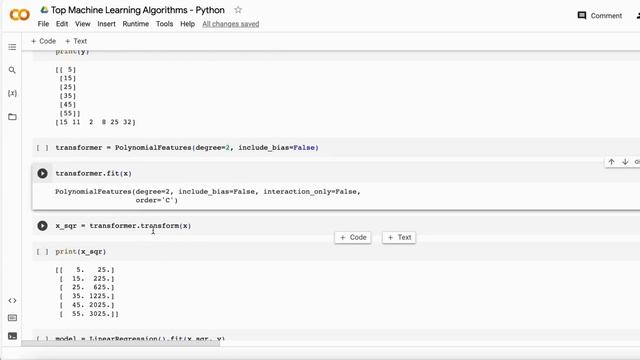Open the Edit menu
The height and width of the screenshot is (360, 640).
(x=62, y=24)
